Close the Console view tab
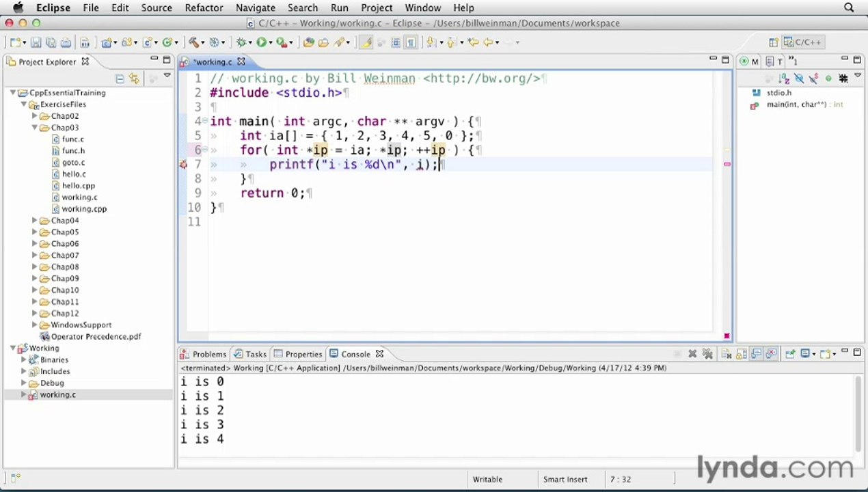Image resolution: width=868 pixels, height=492 pixels. pyautogui.click(x=379, y=354)
